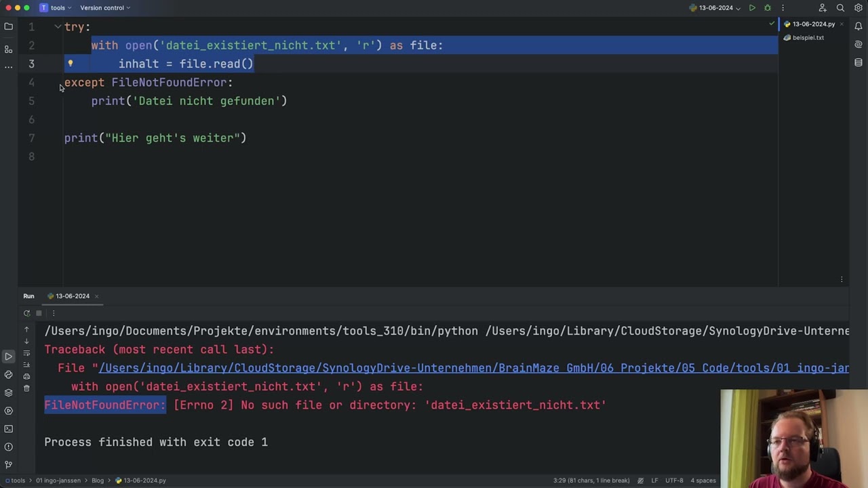Image resolution: width=868 pixels, height=488 pixels.
Task: Click the print('Datei nicht gefunden') code line
Action: pos(189,101)
